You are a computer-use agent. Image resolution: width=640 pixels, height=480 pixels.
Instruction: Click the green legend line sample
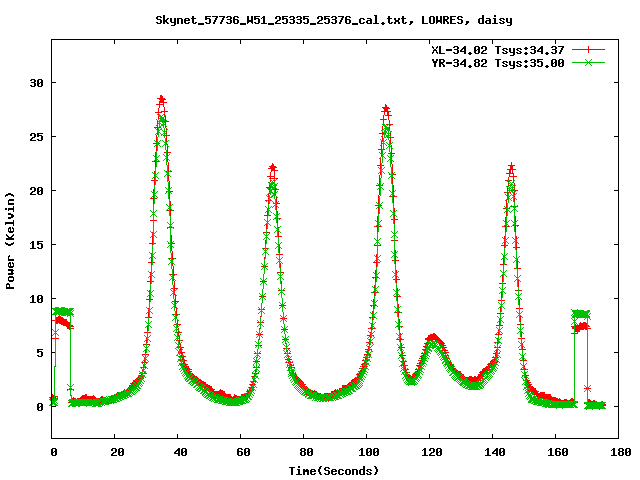coord(588,62)
